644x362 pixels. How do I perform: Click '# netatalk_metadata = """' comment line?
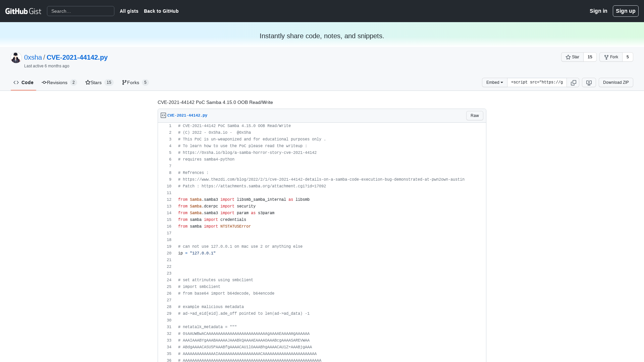207,327
